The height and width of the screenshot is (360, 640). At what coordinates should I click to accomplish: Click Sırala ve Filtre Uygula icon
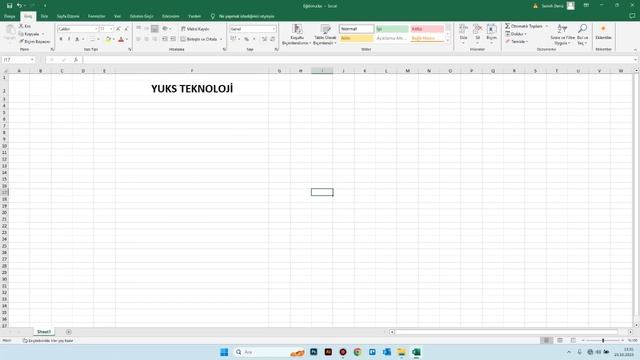click(562, 29)
